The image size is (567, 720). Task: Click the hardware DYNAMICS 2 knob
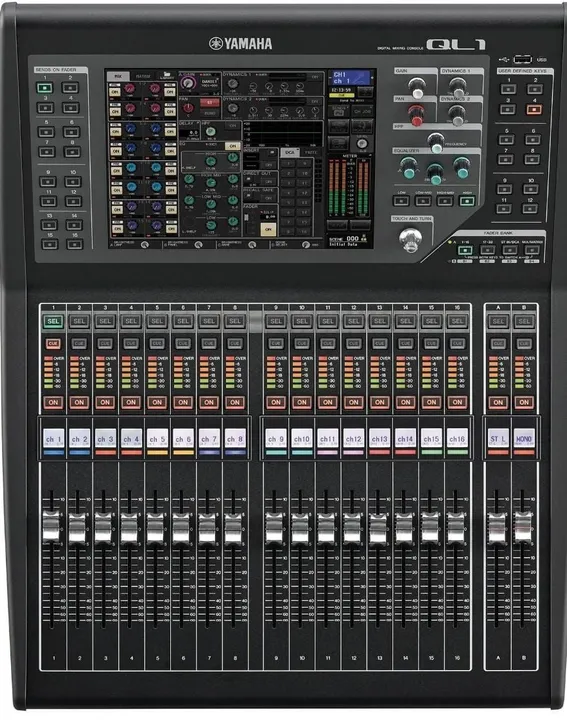(x=457, y=114)
